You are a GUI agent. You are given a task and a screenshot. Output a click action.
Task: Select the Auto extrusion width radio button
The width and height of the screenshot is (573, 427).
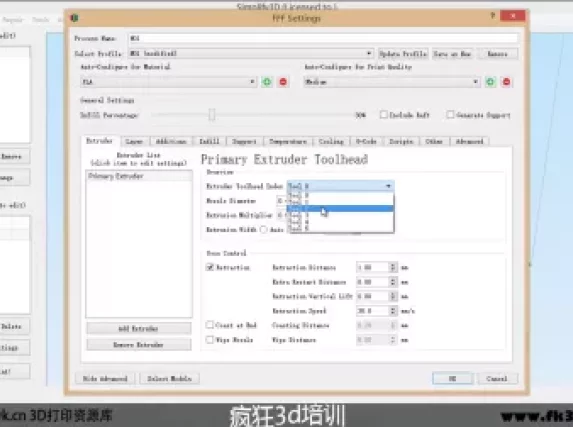tap(263, 230)
